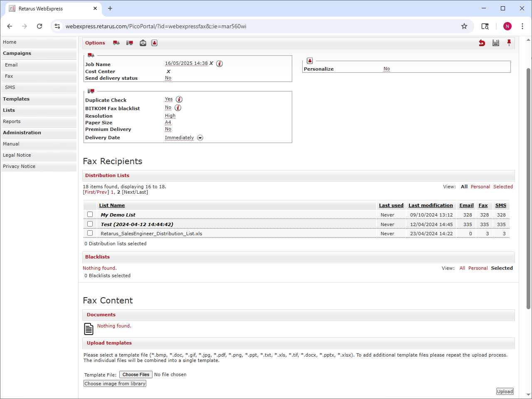Click the X mark beside Cost Center
Image resolution: width=532 pixels, height=399 pixels.
168,71
